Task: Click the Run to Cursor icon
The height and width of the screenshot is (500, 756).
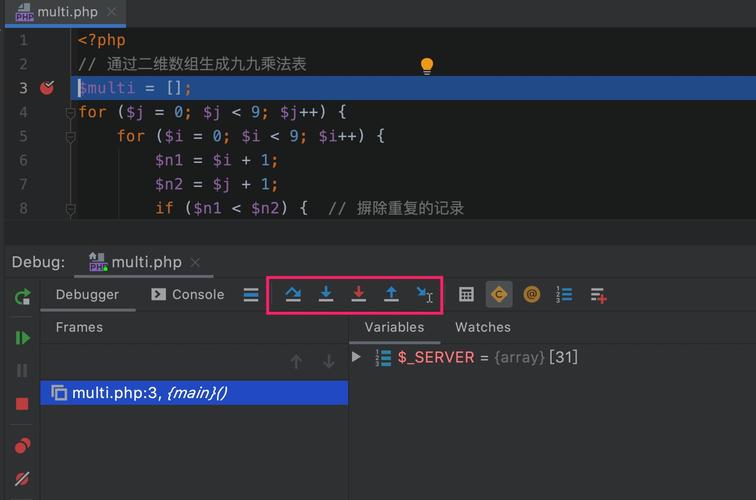Action: (424, 295)
